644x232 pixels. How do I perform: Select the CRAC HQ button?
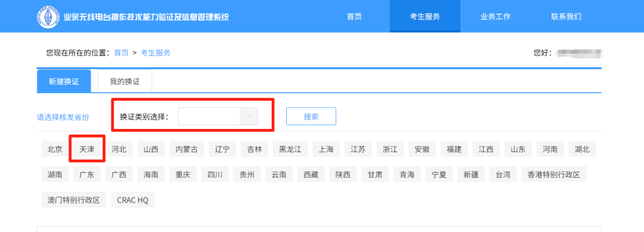(x=133, y=200)
